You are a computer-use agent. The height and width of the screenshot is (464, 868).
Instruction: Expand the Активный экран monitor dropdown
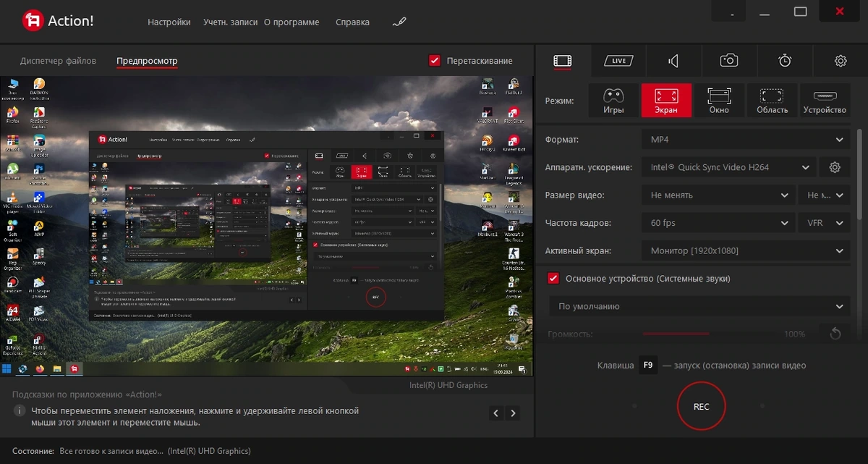coord(746,250)
